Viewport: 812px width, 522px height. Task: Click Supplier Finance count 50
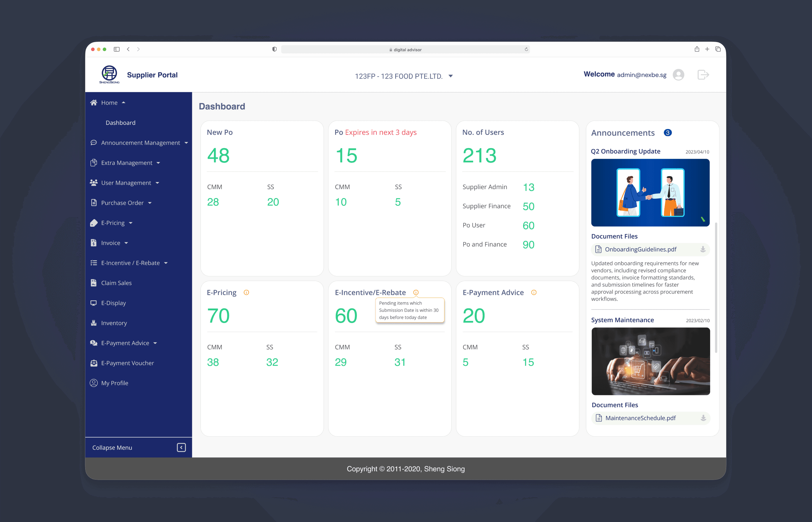tap(528, 206)
